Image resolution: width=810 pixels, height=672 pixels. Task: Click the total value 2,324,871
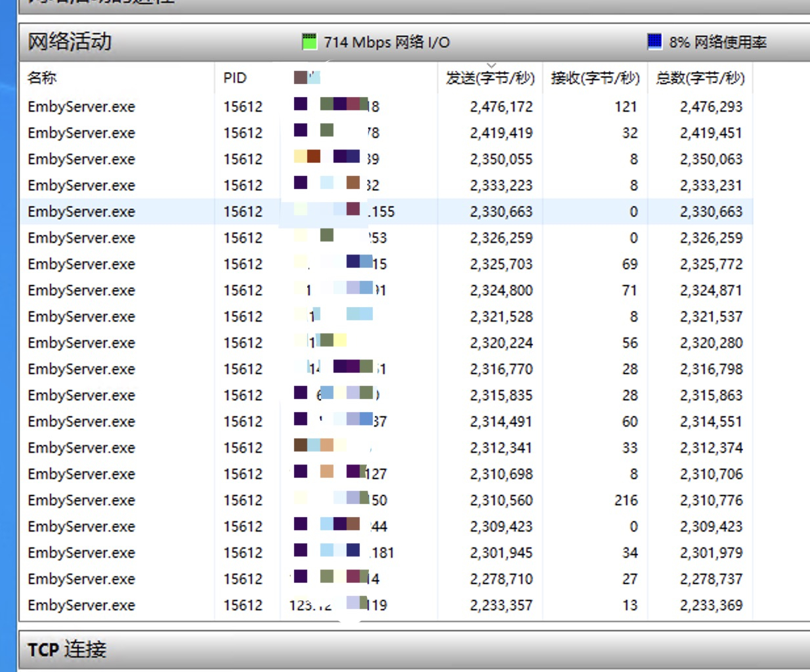click(x=712, y=290)
